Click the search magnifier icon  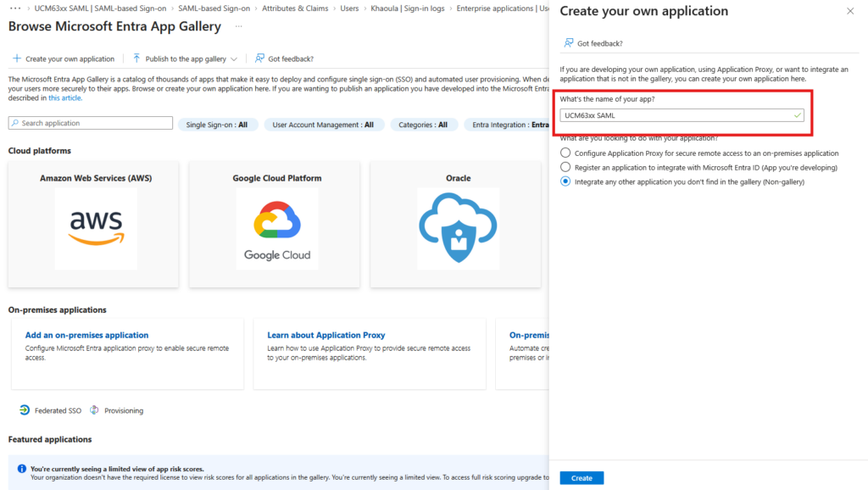click(15, 123)
